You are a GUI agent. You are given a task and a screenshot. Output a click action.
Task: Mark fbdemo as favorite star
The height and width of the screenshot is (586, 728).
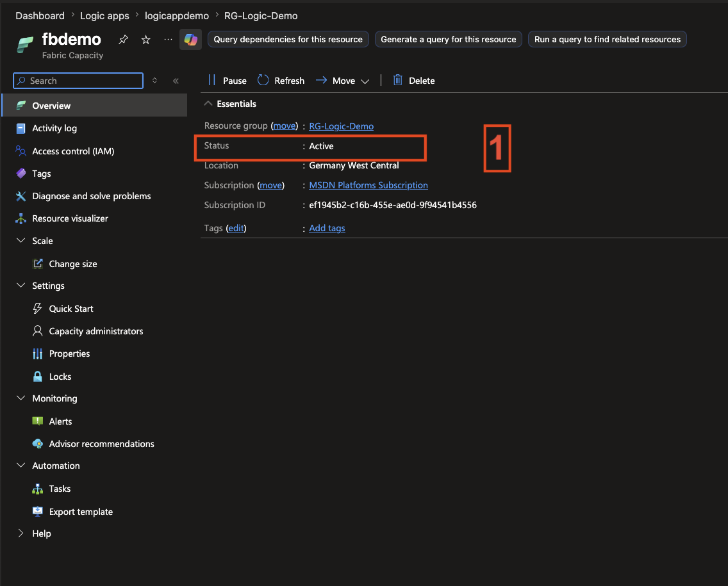coord(145,40)
